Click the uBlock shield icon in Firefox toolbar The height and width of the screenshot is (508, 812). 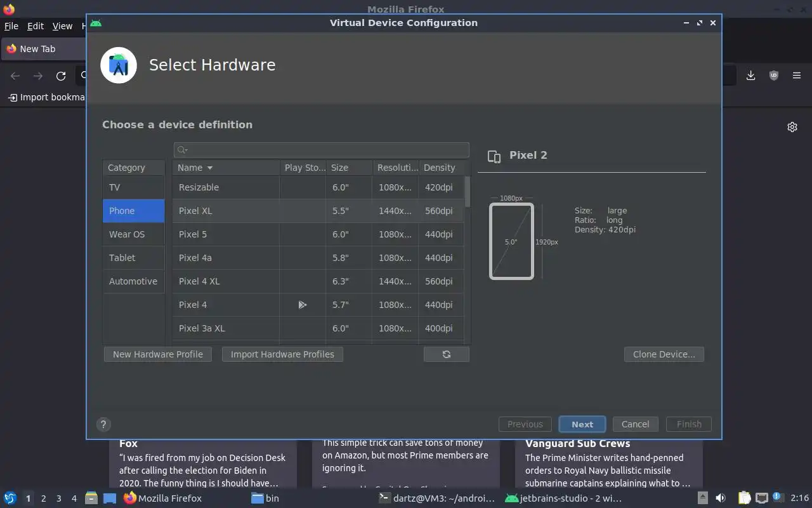(773, 76)
